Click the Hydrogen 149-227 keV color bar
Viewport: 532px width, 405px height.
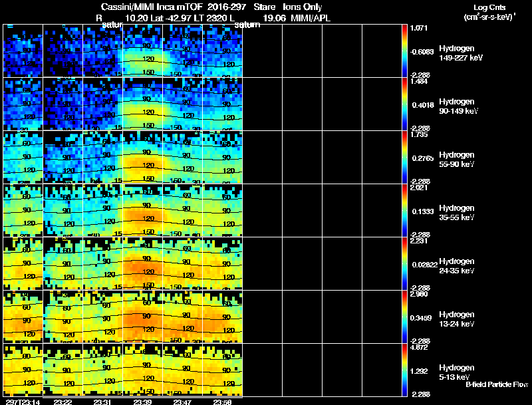[x=404, y=51]
